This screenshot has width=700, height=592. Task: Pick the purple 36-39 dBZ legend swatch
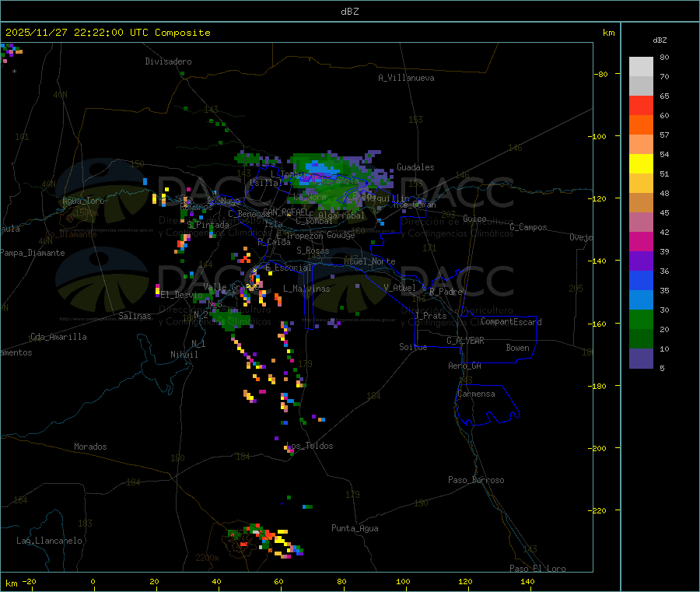(641, 261)
